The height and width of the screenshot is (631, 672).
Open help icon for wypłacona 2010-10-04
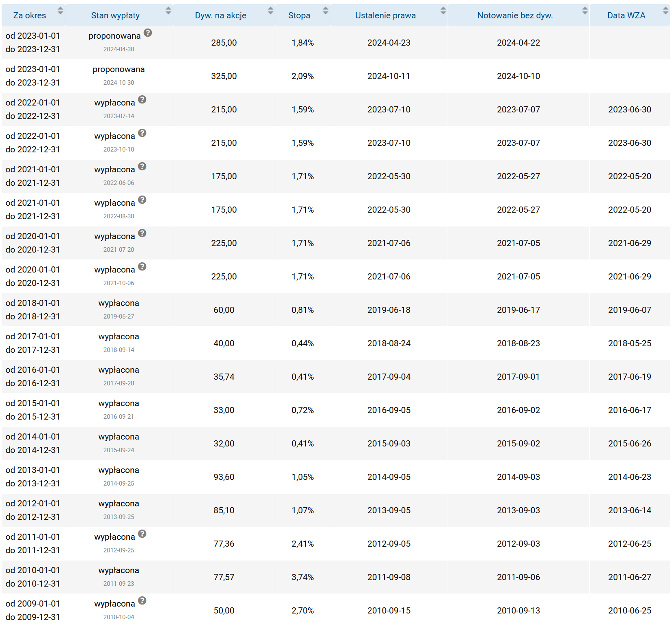pyautogui.click(x=142, y=601)
